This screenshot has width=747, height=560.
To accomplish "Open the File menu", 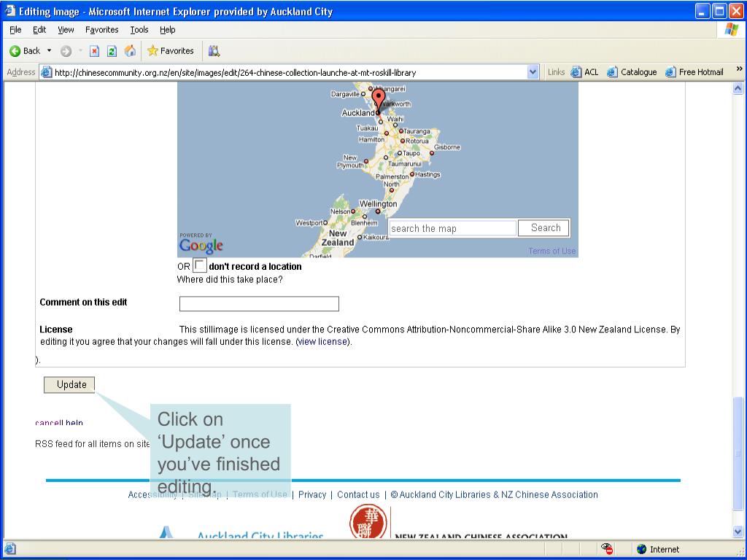I will [x=15, y=29].
